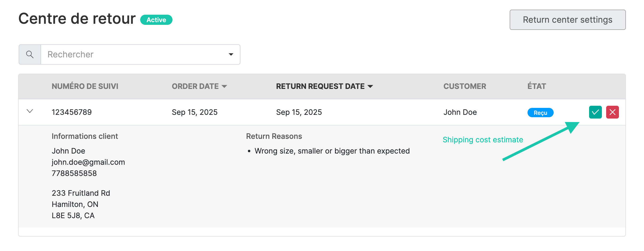Click the Numéro de suivi column header
Viewport: 644px width, 251px height.
point(85,86)
